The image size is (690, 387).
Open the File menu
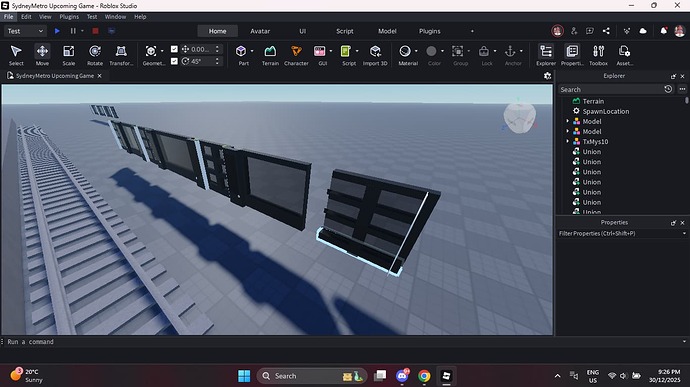[x=8, y=17]
